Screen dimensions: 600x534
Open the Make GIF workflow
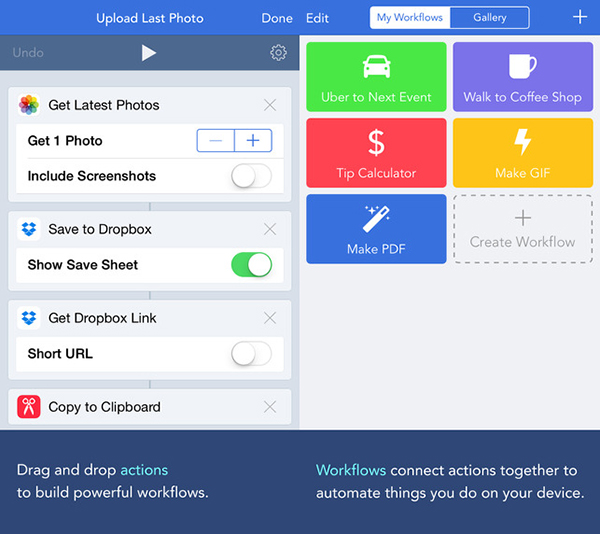tap(523, 153)
